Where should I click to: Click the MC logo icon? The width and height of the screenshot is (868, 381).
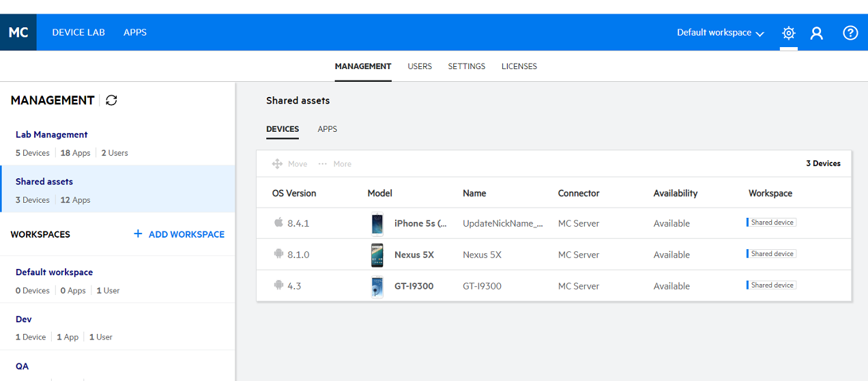coord(18,32)
